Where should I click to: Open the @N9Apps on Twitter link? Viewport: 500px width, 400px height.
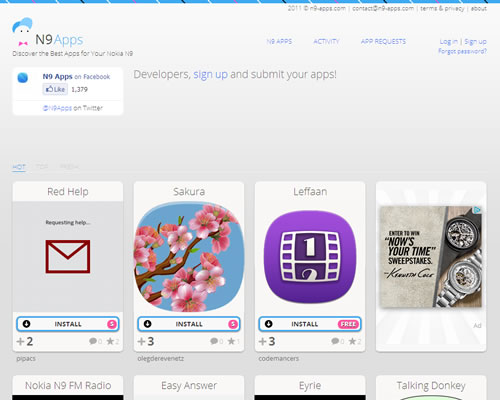coord(73,108)
